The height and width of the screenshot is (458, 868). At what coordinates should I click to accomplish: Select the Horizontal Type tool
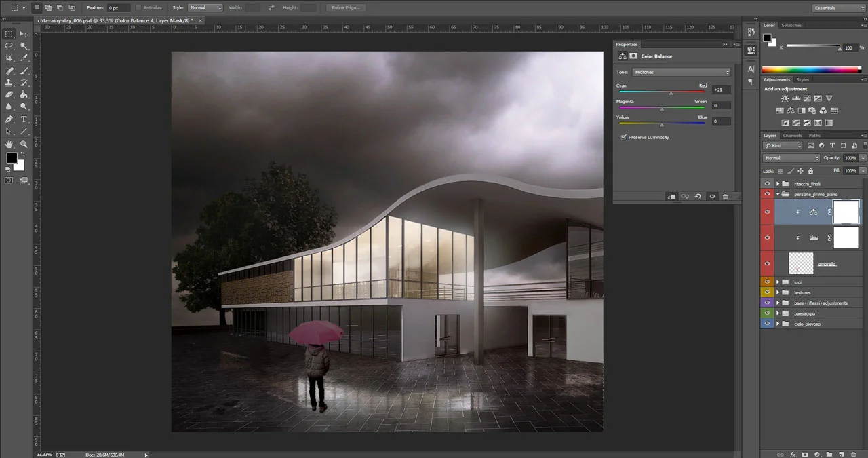[x=24, y=119]
